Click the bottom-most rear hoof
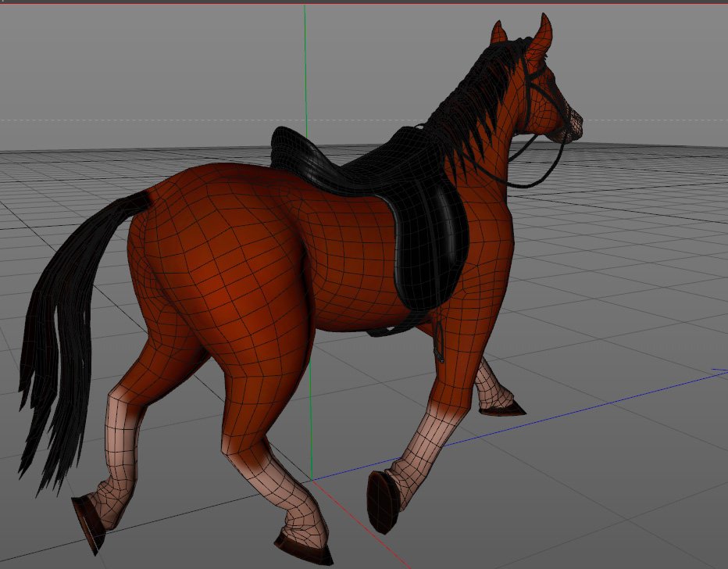Viewport: 728px width, 569px height. pyautogui.click(x=303, y=549)
